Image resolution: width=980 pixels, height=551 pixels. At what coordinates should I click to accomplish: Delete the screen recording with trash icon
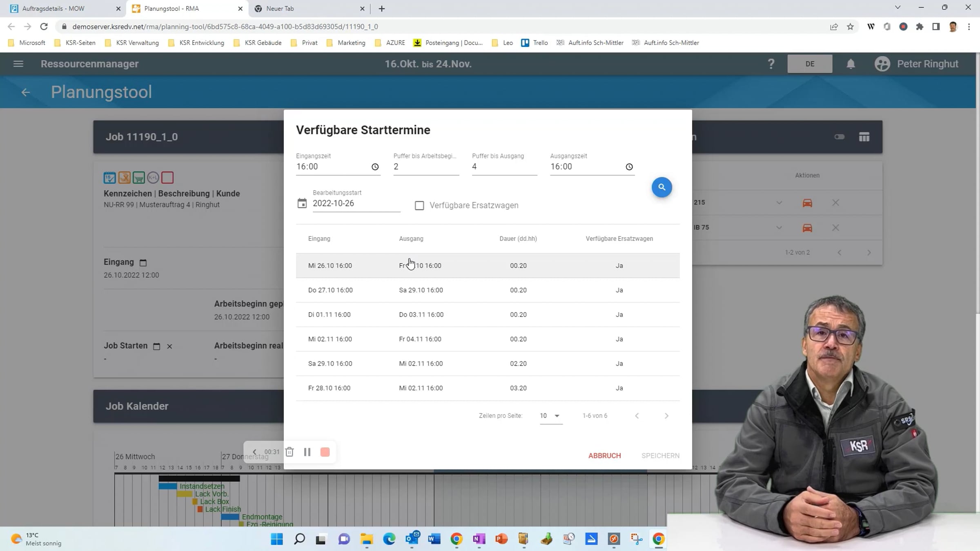click(290, 452)
